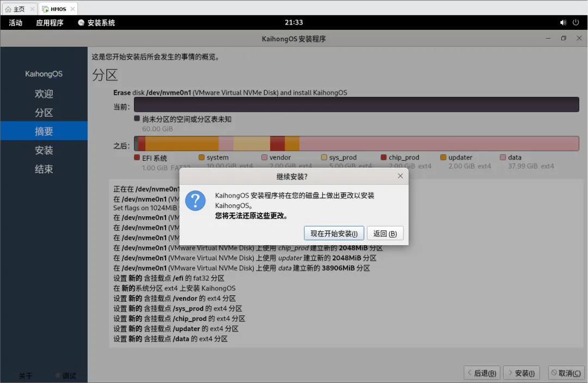Screen dimensions: 588x383
Task: Open the power icon in top bar
Action: [x=575, y=22]
